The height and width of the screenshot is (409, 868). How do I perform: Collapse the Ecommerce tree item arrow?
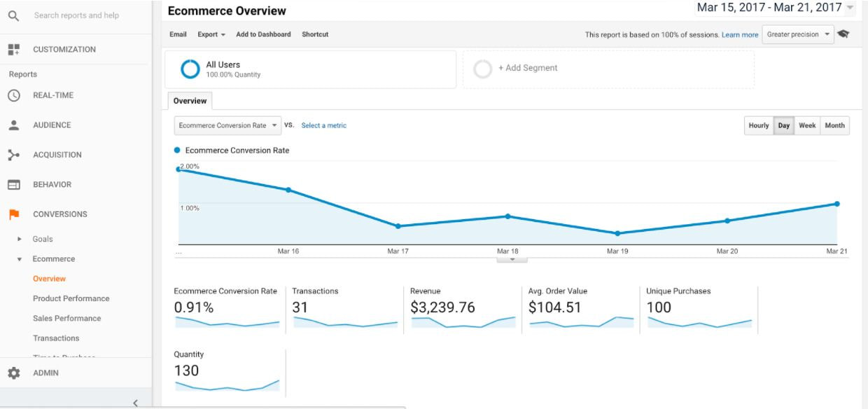[x=20, y=259]
